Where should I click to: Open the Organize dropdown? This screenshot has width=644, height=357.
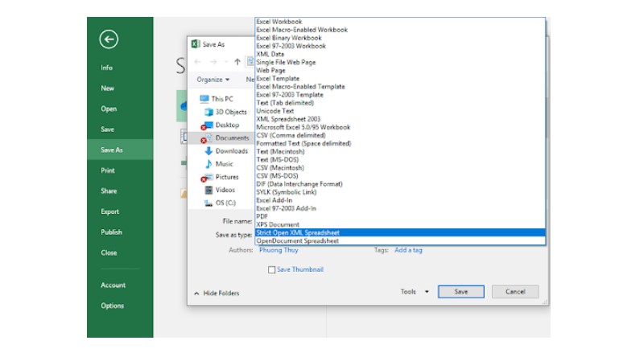click(213, 80)
